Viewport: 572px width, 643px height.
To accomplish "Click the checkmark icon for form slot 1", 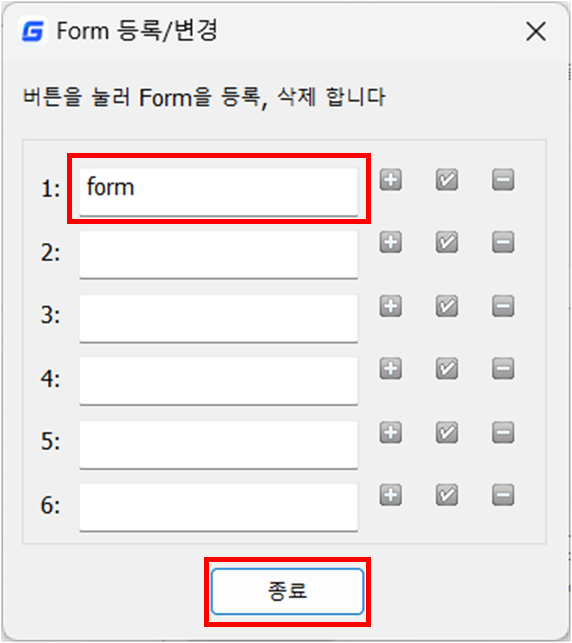I will 447,180.
